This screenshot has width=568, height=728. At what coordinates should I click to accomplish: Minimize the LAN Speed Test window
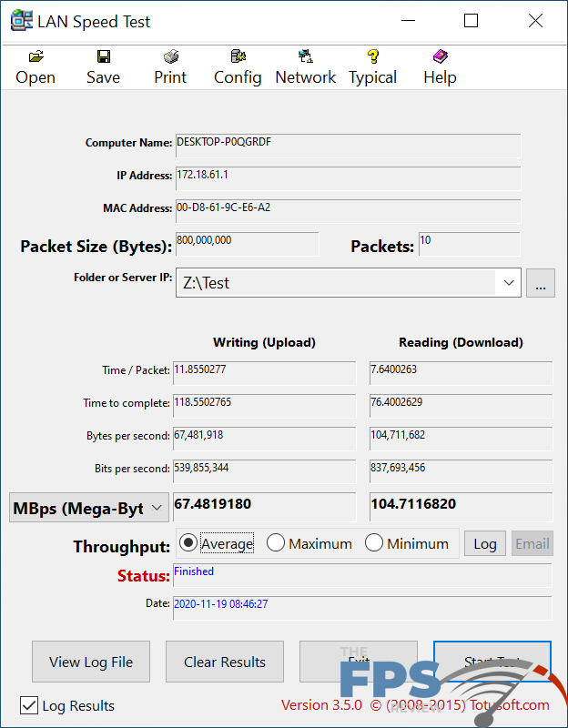(x=408, y=21)
